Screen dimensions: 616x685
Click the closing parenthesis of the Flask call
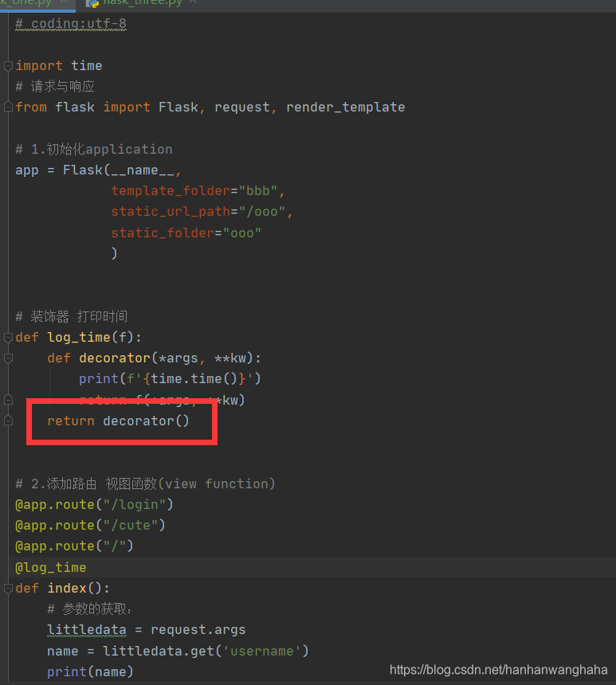(x=115, y=253)
